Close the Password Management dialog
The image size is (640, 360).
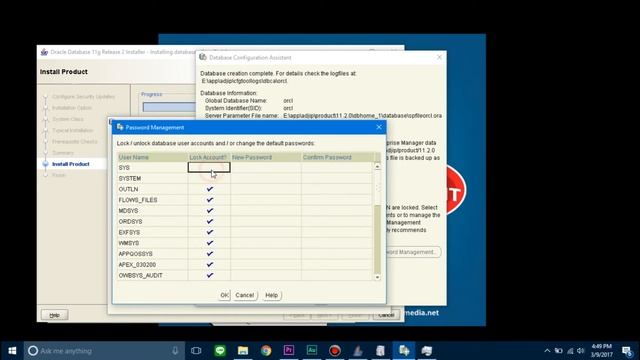(379, 127)
